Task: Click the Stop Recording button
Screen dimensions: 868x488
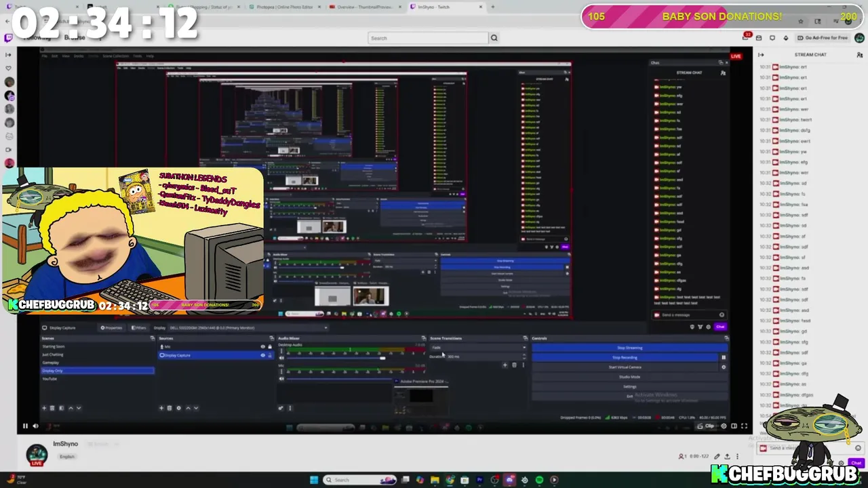Action: point(625,357)
